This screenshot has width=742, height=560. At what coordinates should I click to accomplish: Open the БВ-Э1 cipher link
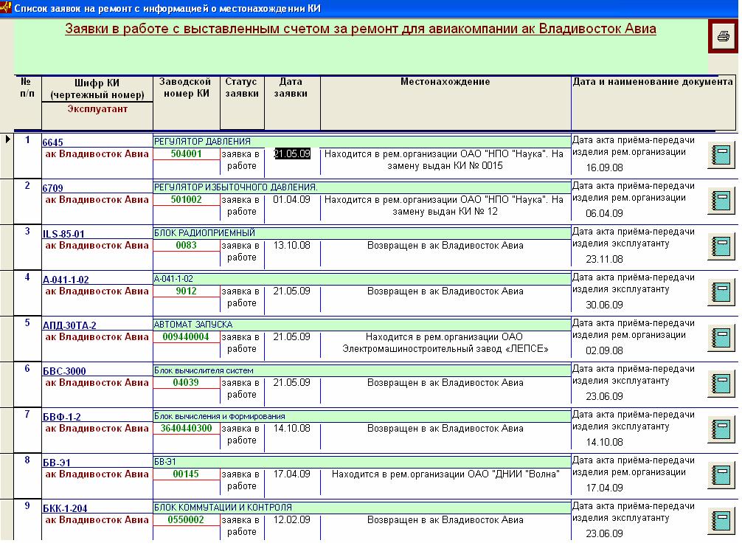tap(56, 463)
